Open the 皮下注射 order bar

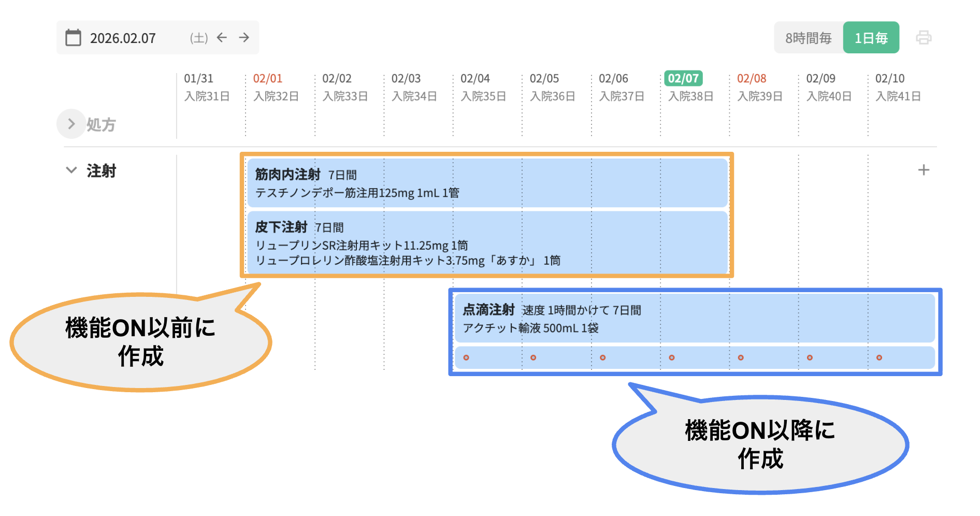(487, 242)
